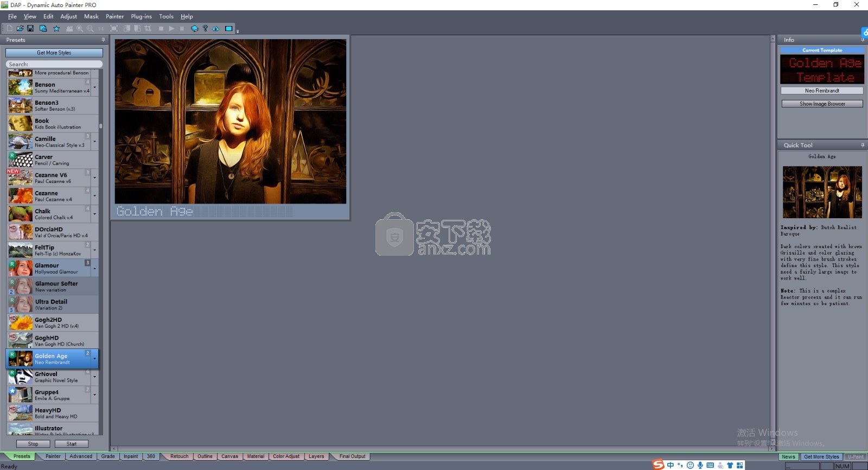Expand Benson preset variations arrow
The image size is (868, 470).
pyautogui.click(x=94, y=87)
